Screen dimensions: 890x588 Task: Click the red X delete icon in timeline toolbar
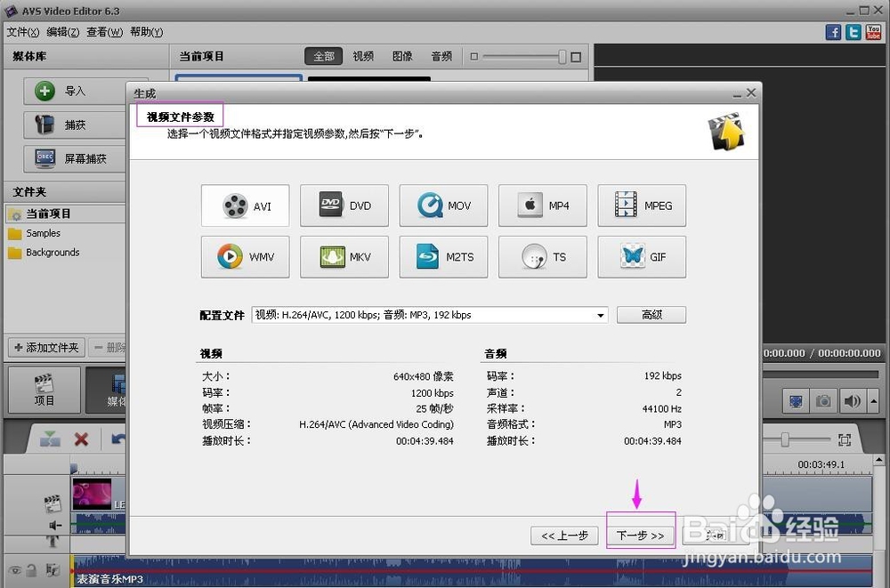(81, 439)
